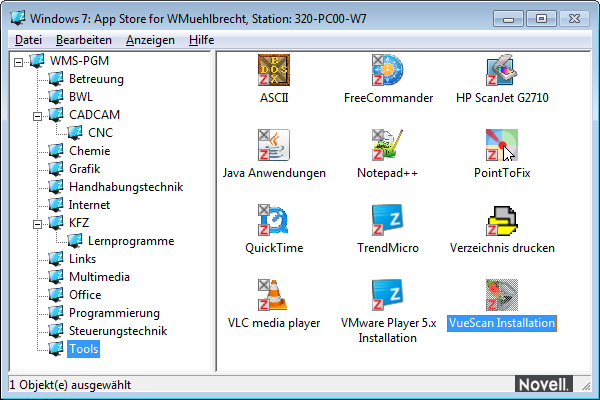This screenshot has width=600, height=400.
Task: Click the Betreuung folder icon in tree
Action: 56,79
